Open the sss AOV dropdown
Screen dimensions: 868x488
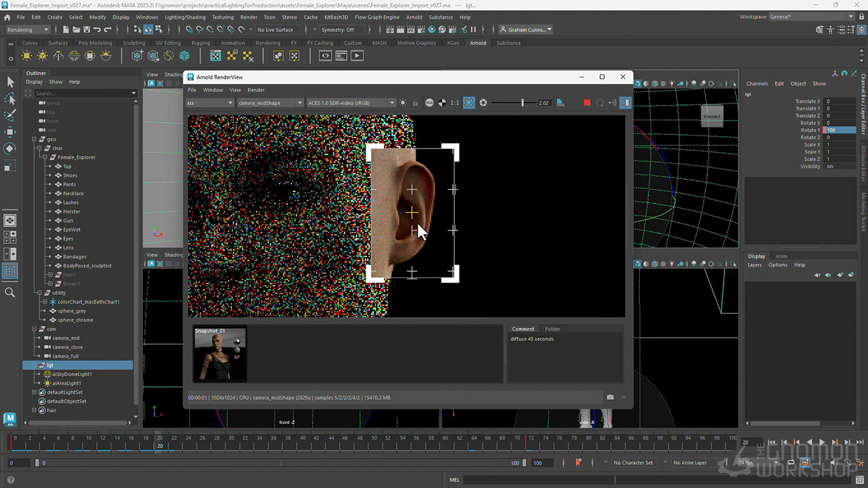pos(210,103)
